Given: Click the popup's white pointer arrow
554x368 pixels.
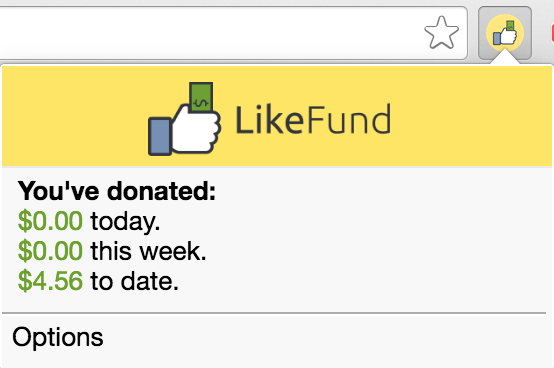Looking at the screenshot, I should click(505, 58).
